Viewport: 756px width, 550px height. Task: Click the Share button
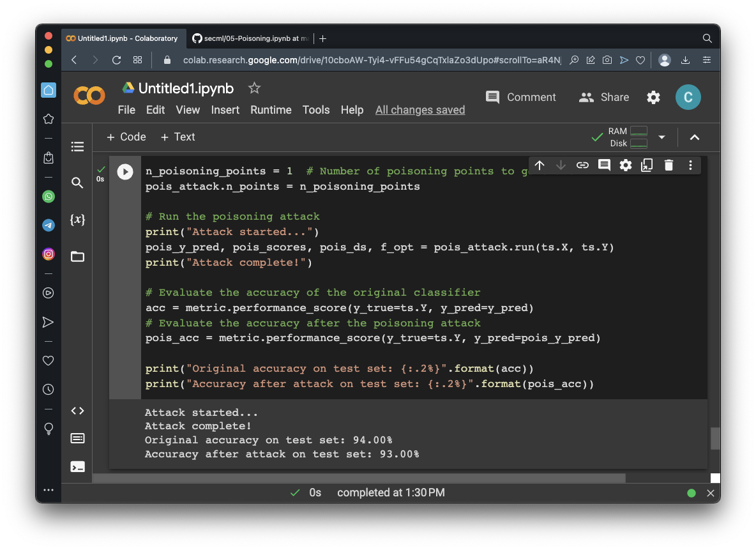pos(604,97)
